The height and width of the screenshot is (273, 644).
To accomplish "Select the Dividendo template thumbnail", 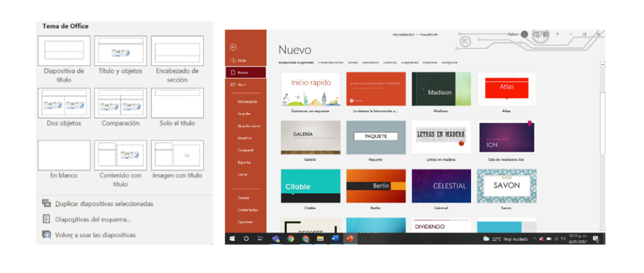I will point(441,225).
